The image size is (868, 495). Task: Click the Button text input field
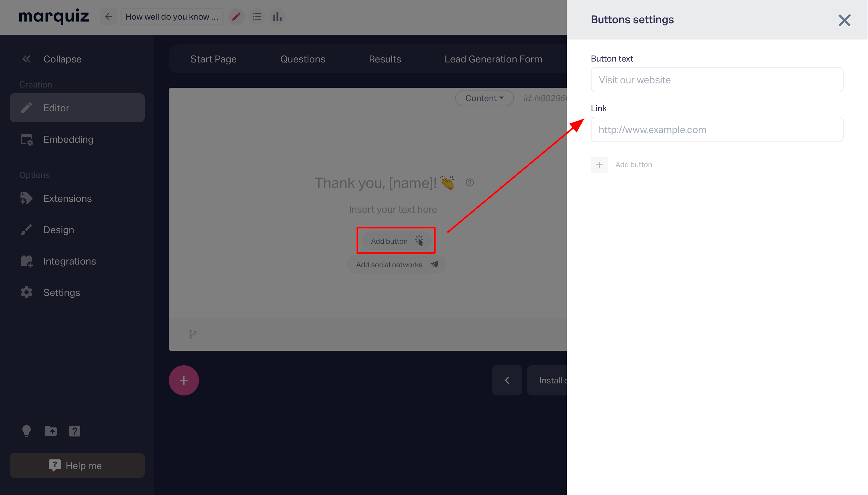[717, 79]
